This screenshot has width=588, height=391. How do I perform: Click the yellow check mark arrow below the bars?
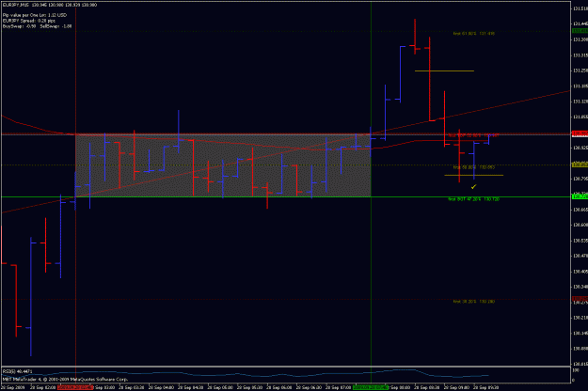[x=473, y=186]
